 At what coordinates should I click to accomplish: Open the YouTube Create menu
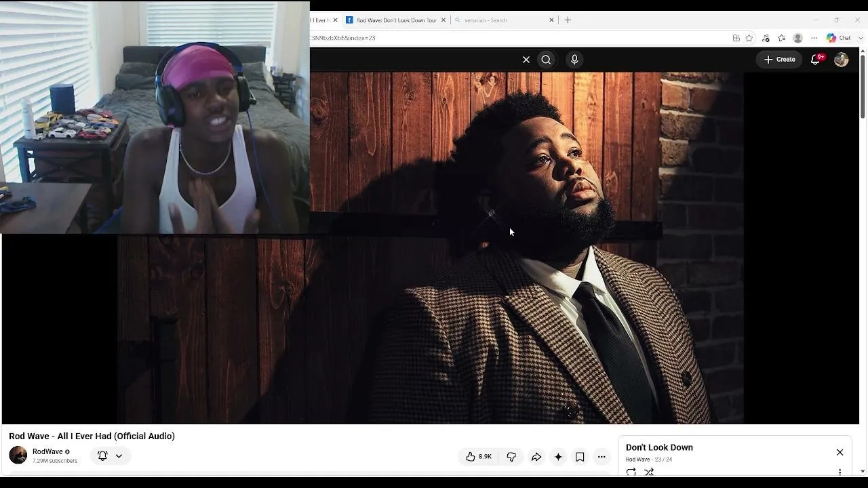[x=780, y=60]
